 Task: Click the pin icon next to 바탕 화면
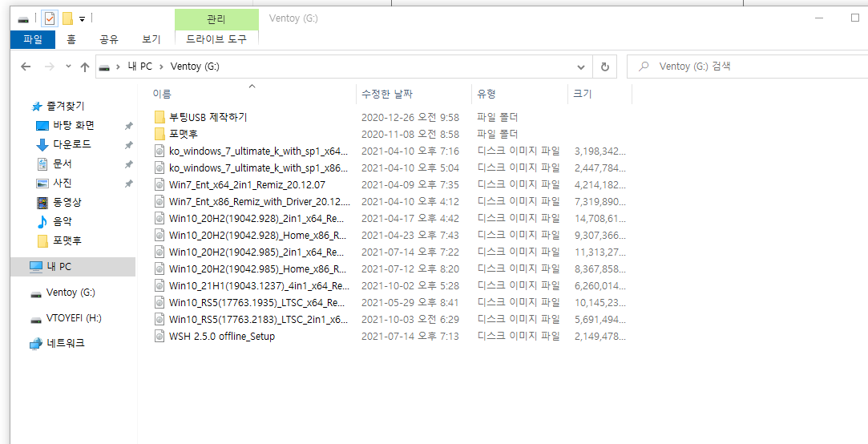click(128, 126)
